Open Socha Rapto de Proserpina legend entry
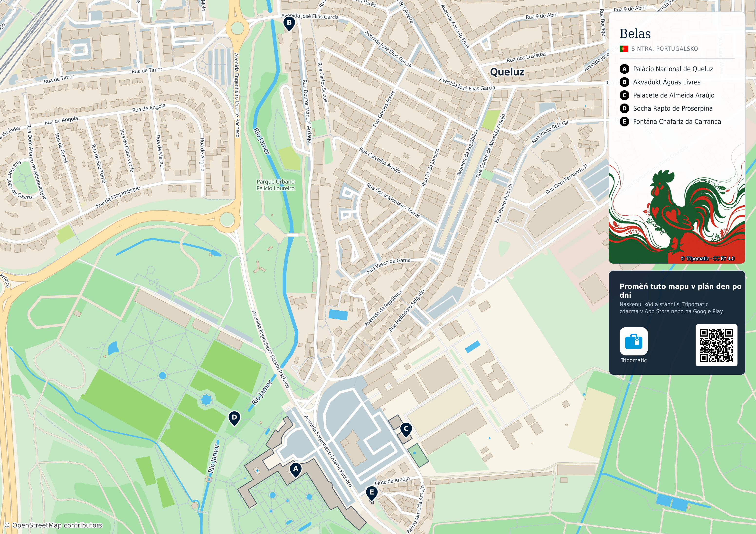756x534 pixels. pos(672,108)
